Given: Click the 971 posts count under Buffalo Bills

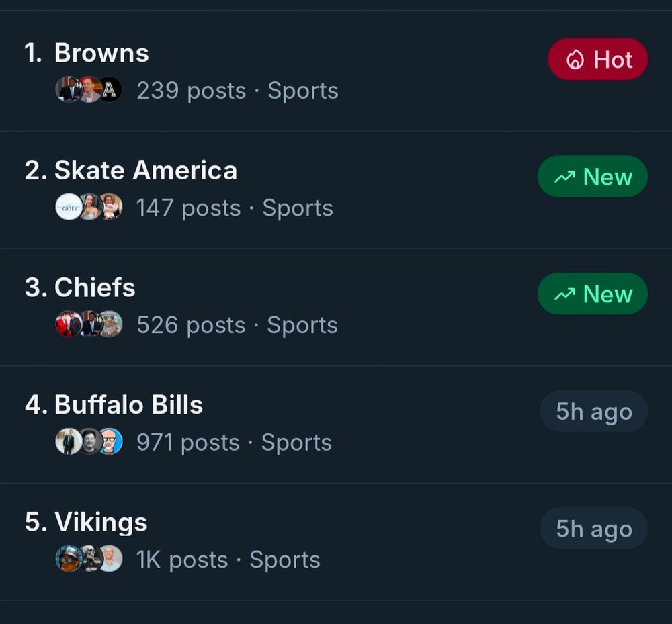Looking at the screenshot, I should click(187, 443).
